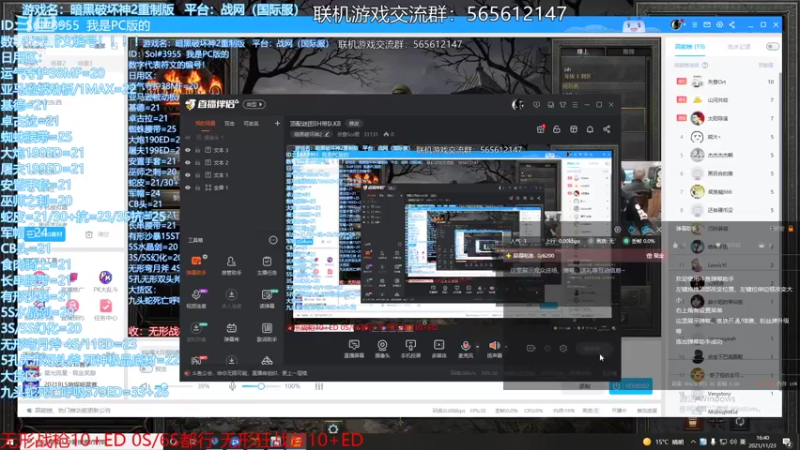
Task: Add 多媒体 media source
Action: [x=439, y=349]
